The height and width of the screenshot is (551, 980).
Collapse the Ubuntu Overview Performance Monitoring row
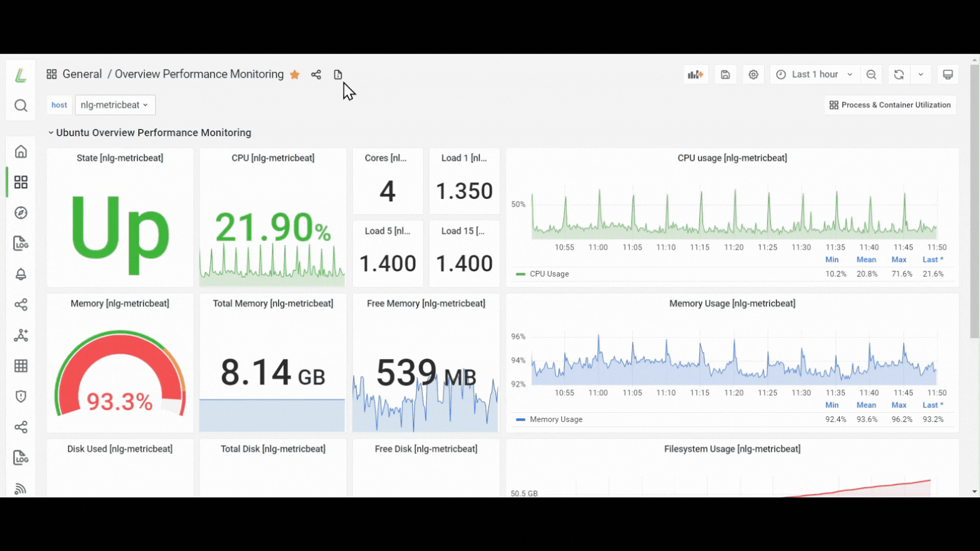click(x=150, y=133)
